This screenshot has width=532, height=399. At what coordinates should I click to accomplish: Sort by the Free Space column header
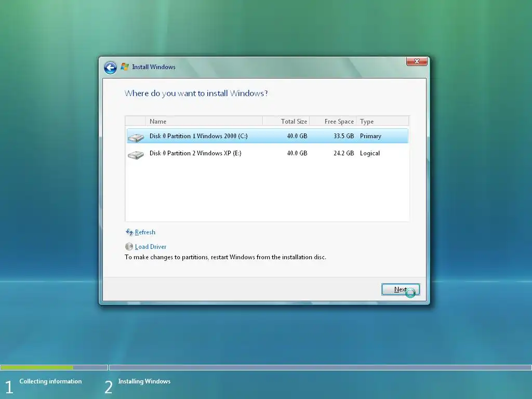pyautogui.click(x=333, y=121)
